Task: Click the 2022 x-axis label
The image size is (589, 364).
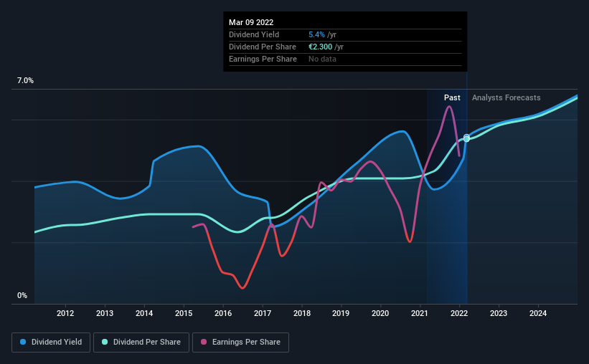Action: (x=459, y=313)
